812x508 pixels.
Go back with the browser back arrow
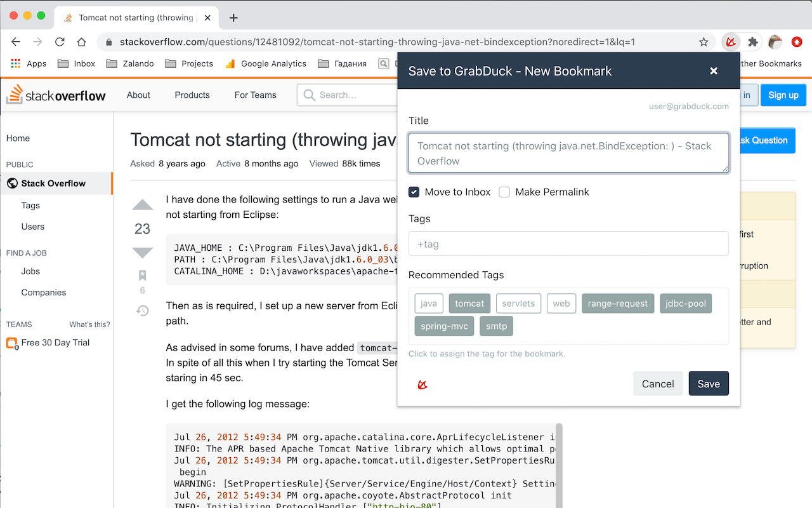coord(16,42)
